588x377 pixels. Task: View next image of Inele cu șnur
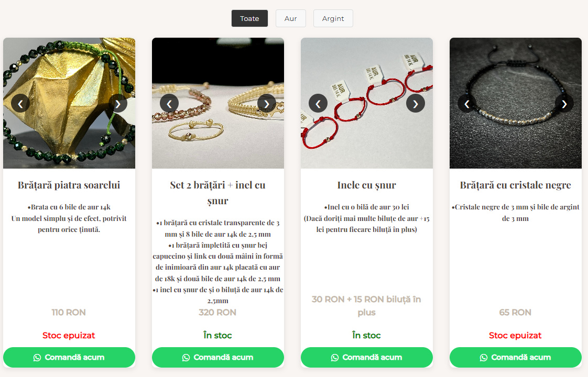[416, 104]
